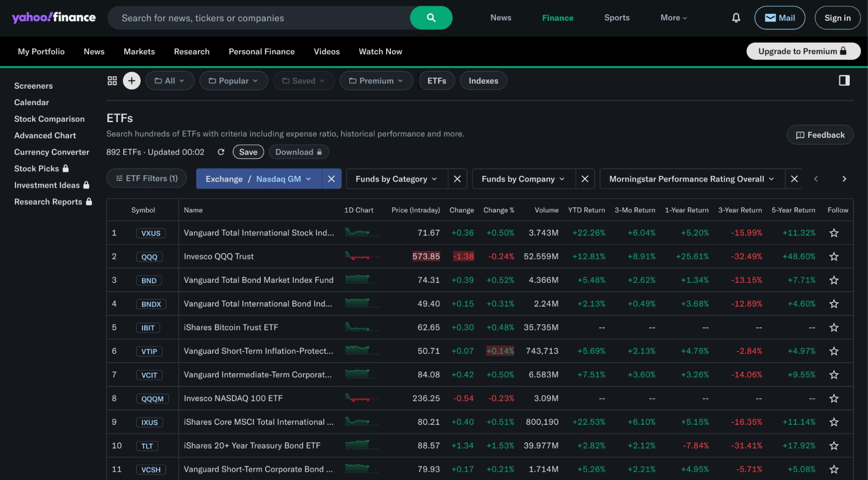This screenshot has height=480, width=868.
Task: Sort by the Volume column header
Action: (546, 210)
